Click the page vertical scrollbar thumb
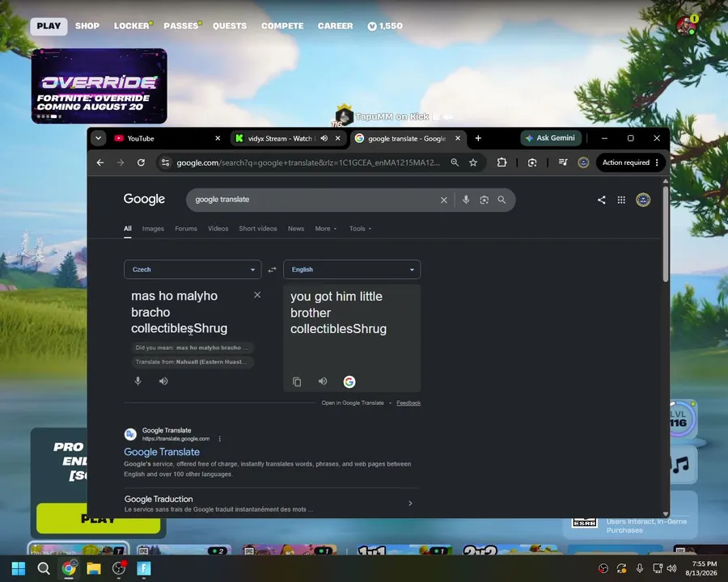728x582 pixels. click(x=666, y=234)
